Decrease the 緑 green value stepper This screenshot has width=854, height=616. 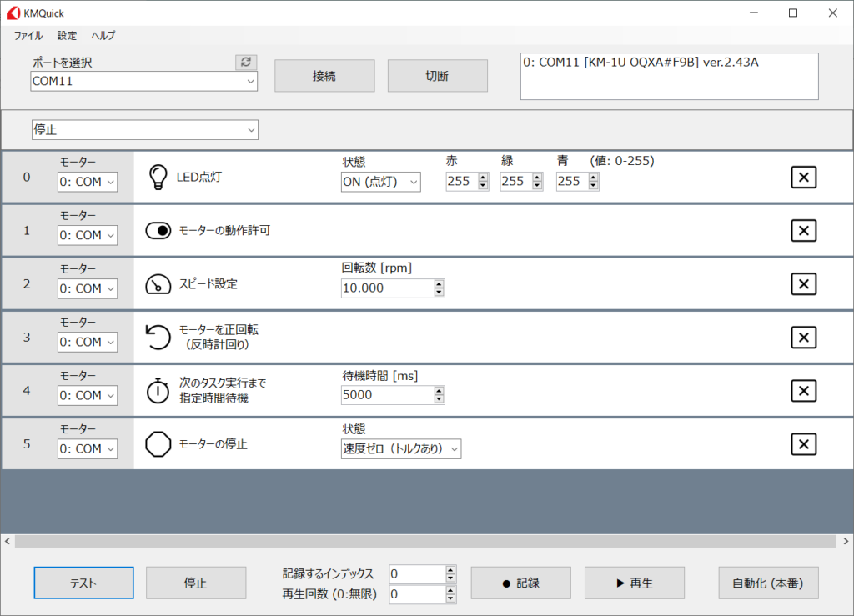tap(538, 186)
